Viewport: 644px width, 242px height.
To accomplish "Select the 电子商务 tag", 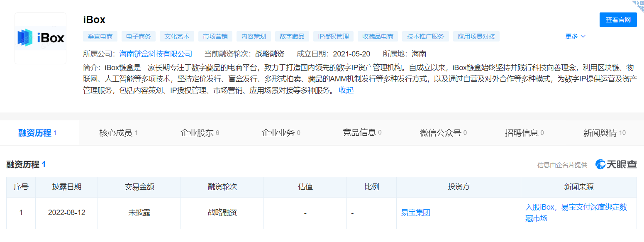I will point(139,36).
